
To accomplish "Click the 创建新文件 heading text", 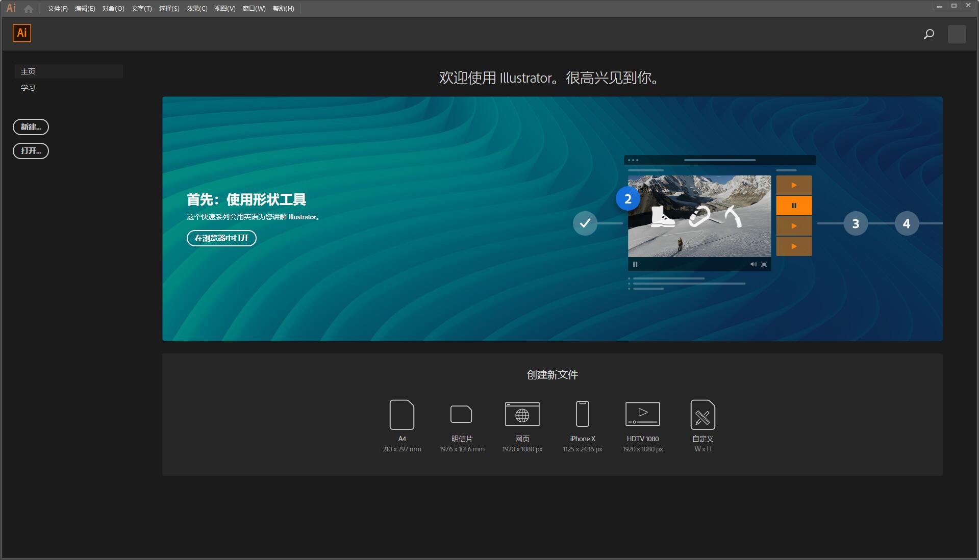I will [553, 375].
